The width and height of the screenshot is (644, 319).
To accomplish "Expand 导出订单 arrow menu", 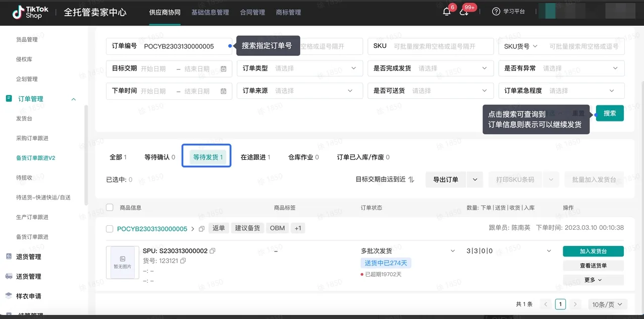I will (x=475, y=179).
